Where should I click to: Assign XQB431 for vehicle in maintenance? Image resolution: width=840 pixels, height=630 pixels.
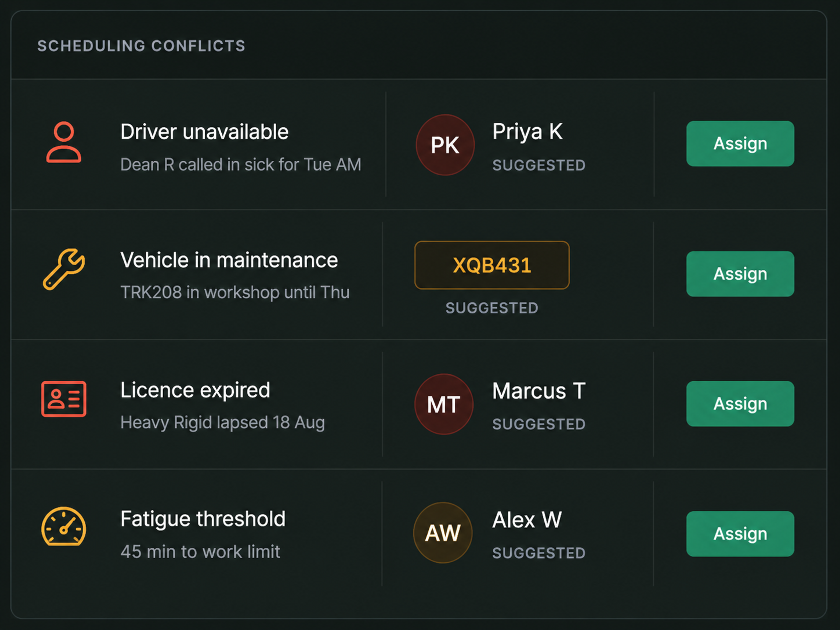740,274
